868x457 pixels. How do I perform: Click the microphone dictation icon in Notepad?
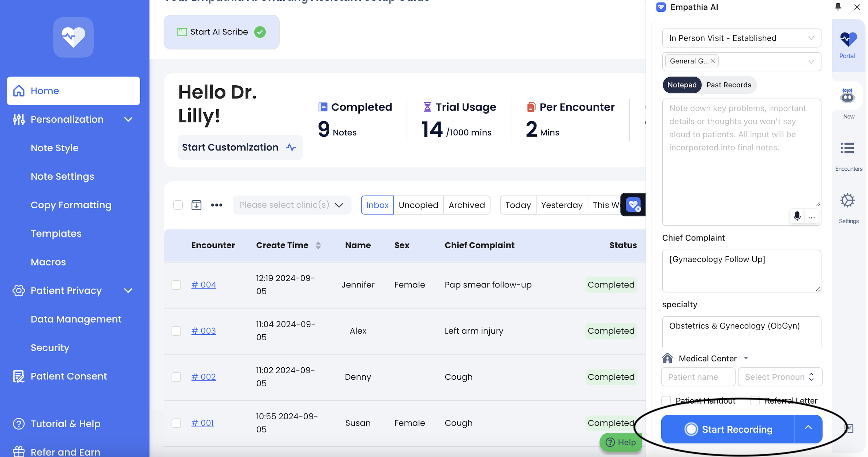797,216
